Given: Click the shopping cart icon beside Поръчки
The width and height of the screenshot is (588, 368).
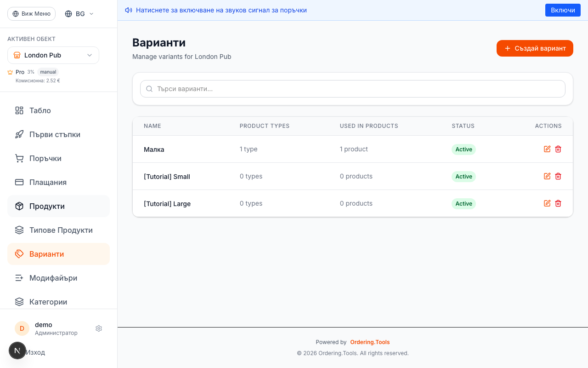Looking at the screenshot, I should [19, 158].
